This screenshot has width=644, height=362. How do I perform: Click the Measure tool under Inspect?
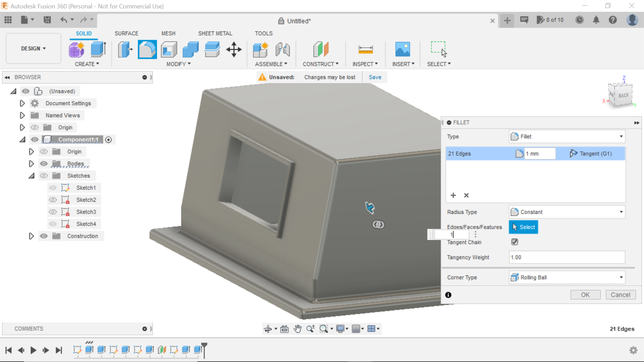[365, 49]
